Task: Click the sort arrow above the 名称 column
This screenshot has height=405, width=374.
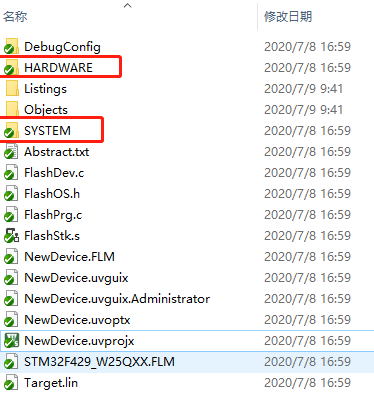Action: (128, 6)
